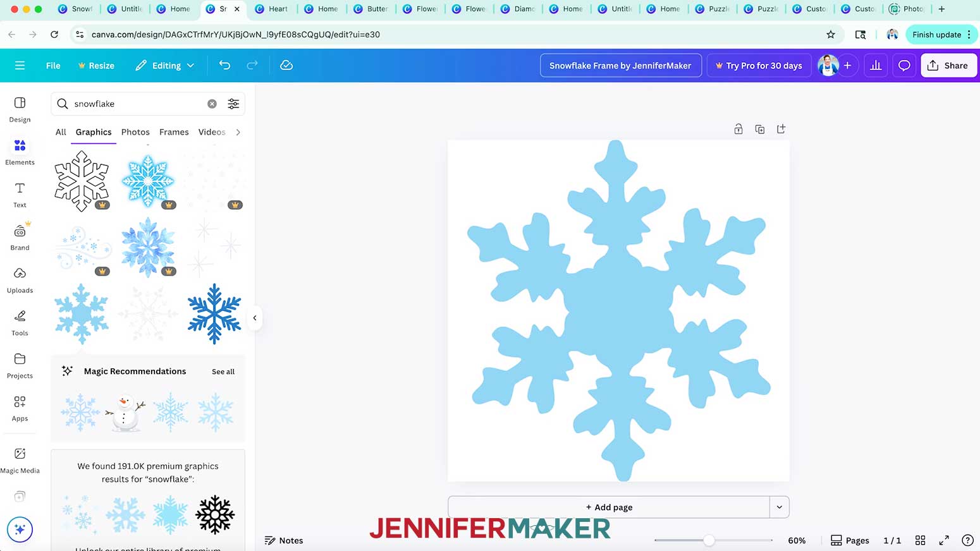
Task: Switch to the Butter browser tab
Action: click(x=372, y=9)
